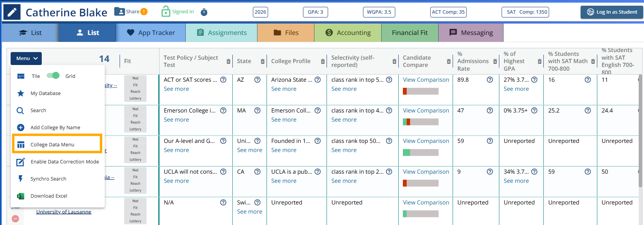Click the help icon next to CA
Viewport: 644px width, 225px height.
257,172
